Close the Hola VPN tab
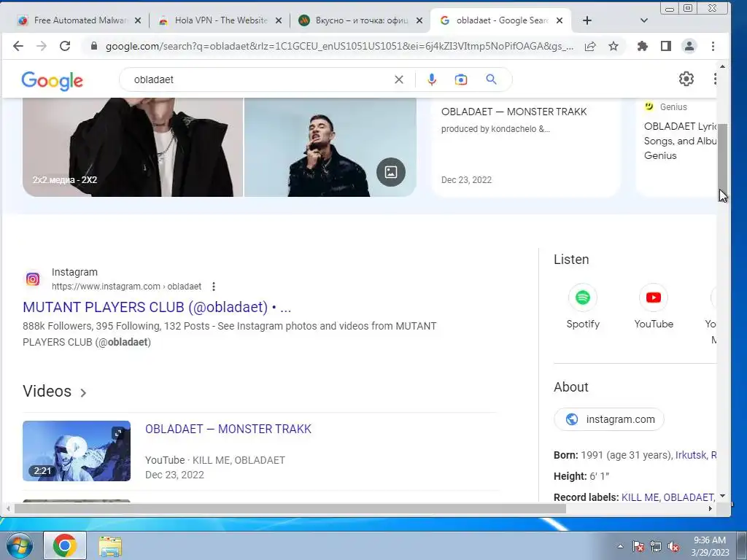The image size is (747, 560). (279, 20)
